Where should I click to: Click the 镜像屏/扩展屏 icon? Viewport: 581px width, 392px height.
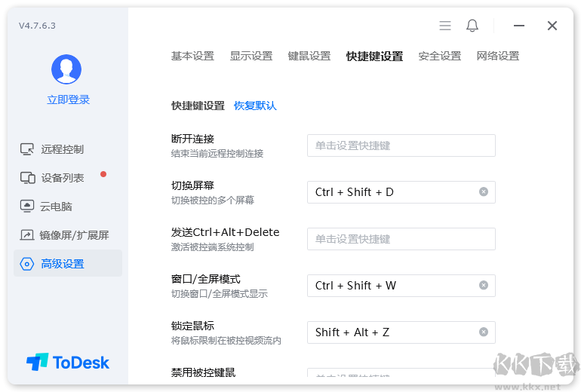click(x=27, y=234)
